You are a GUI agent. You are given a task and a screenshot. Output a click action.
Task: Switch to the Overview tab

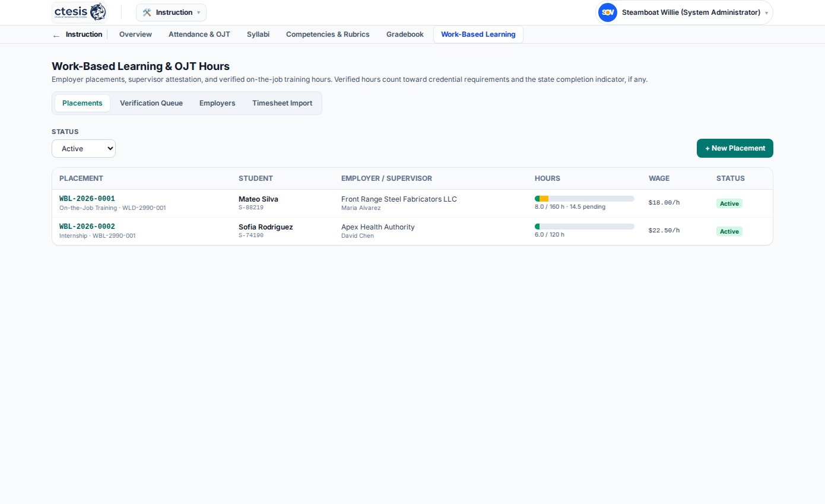click(x=135, y=34)
